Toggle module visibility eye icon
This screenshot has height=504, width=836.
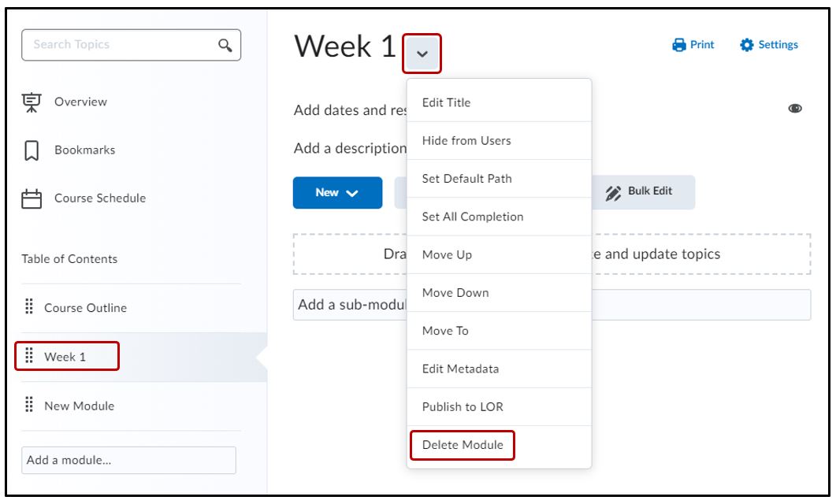pyautogui.click(x=795, y=109)
